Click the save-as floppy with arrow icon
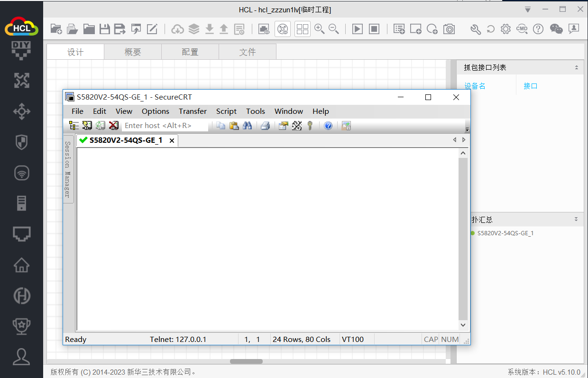This screenshot has height=378, width=588. coord(119,29)
